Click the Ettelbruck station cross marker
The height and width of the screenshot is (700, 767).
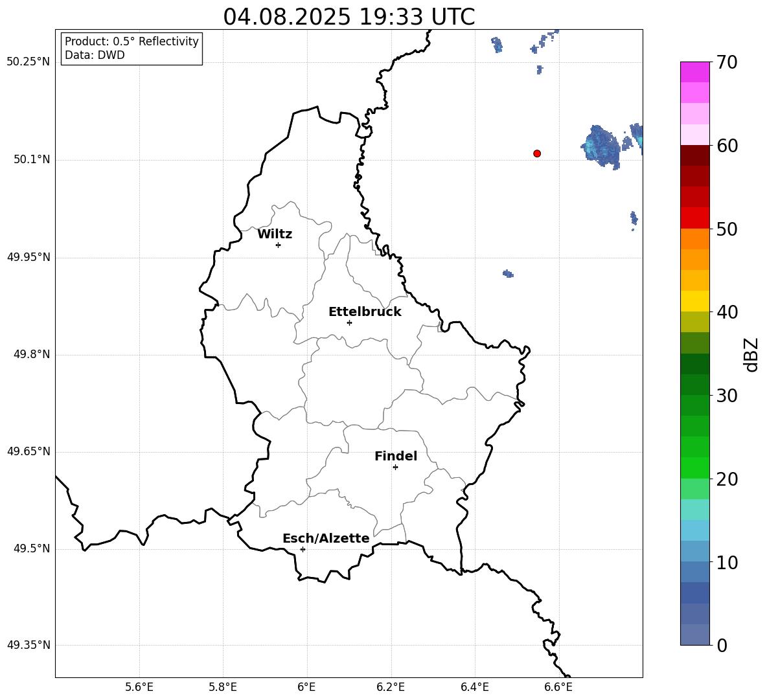pos(349,322)
